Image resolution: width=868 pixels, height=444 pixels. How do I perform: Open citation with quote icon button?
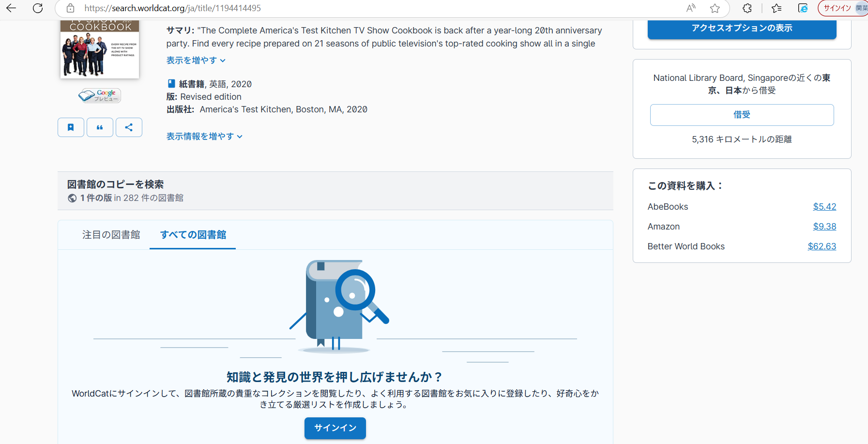(x=100, y=127)
